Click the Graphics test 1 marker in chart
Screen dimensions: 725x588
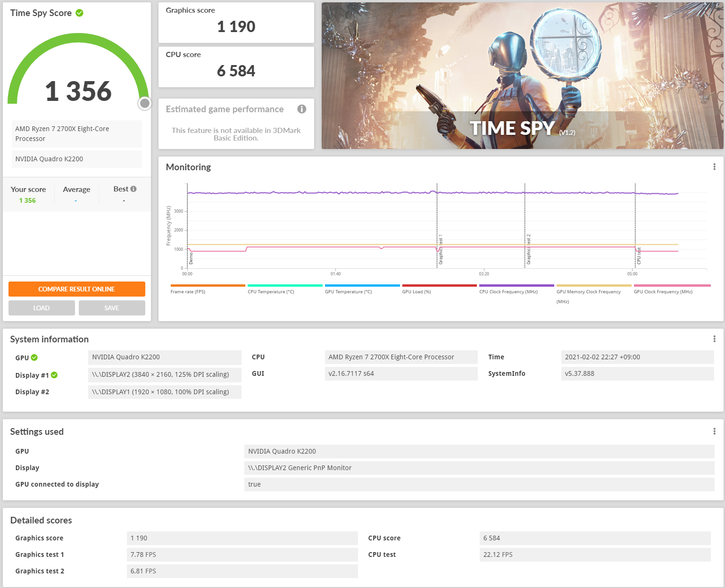441,250
